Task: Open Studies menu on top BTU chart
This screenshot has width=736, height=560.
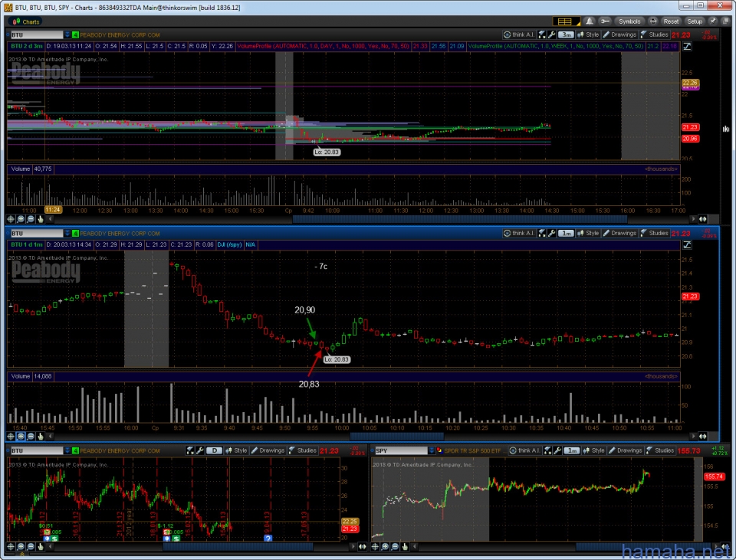Action: [654, 34]
